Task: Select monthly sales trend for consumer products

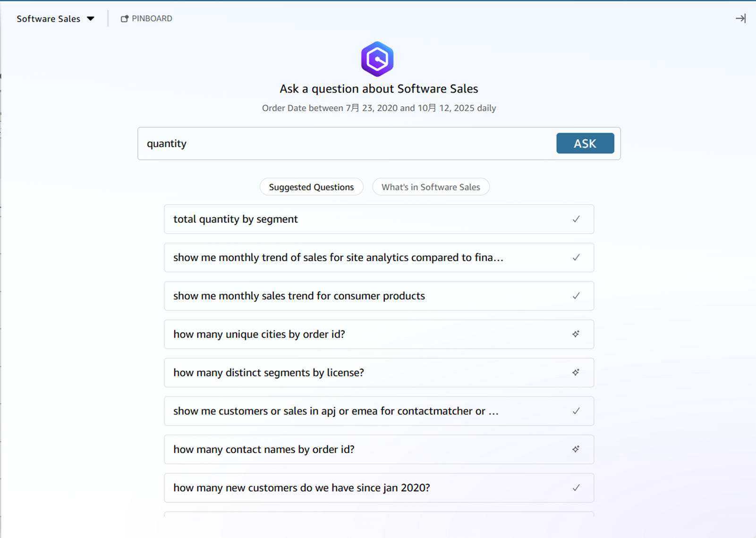Action: click(379, 296)
